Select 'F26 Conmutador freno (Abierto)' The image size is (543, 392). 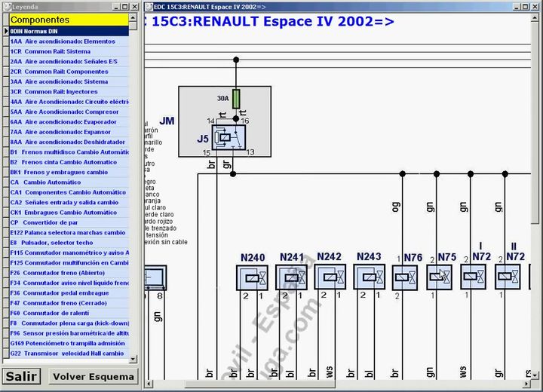(69, 273)
